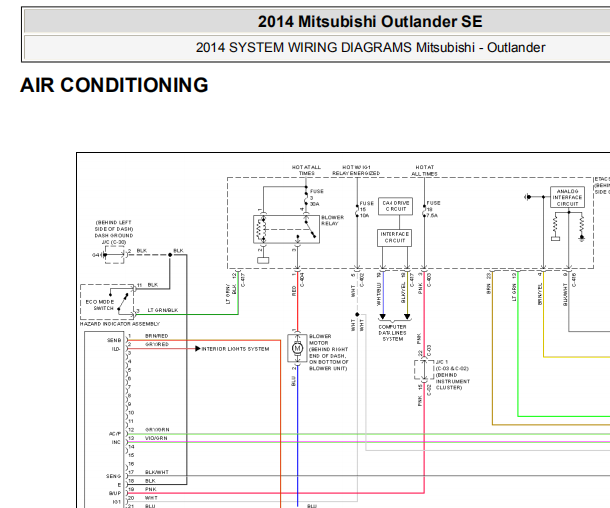Image resolution: width=610 pixels, height=508 pixels.
Task: Click the 'FUSE 15 10A' label
Action: tap(366, 209)
